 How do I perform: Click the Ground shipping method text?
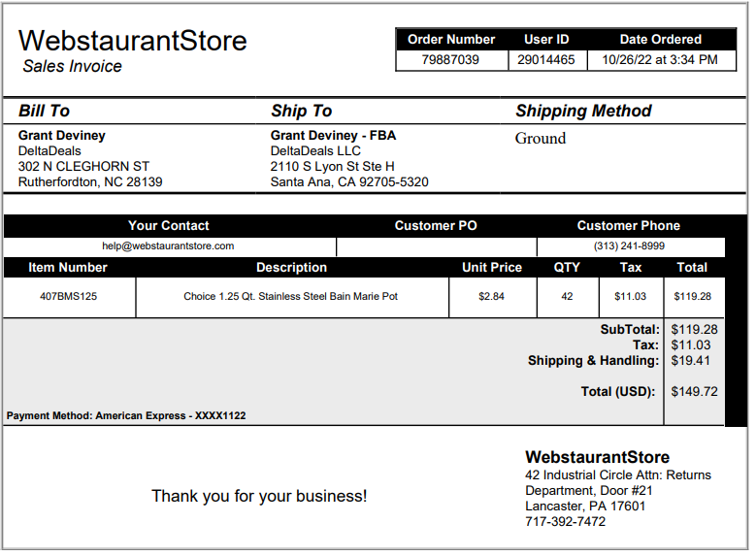[x=541, y=139]
